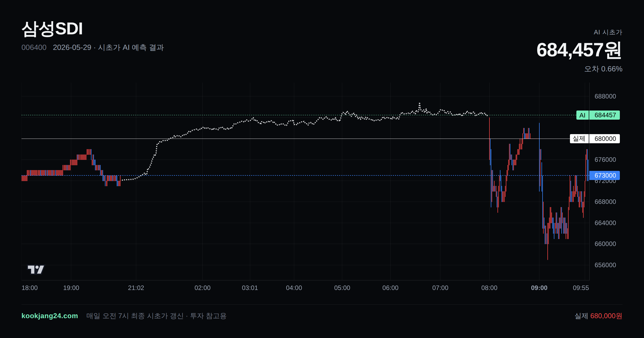Viewport: 644px width, 338px height.
Task: Click the 668000 price axis label
Action: tap(605, 202)
